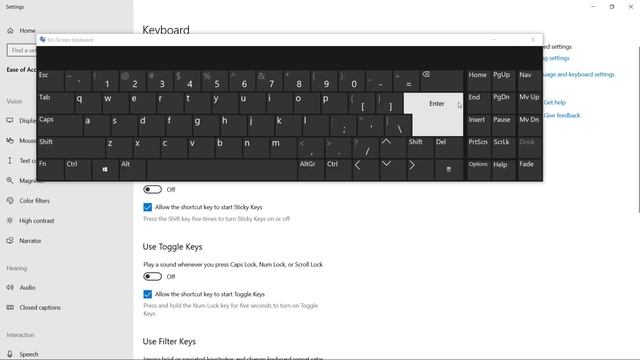Viewport: 640px width, 360px height.
Task: Open Color filters in sidebar
Action: pos(34,201)
